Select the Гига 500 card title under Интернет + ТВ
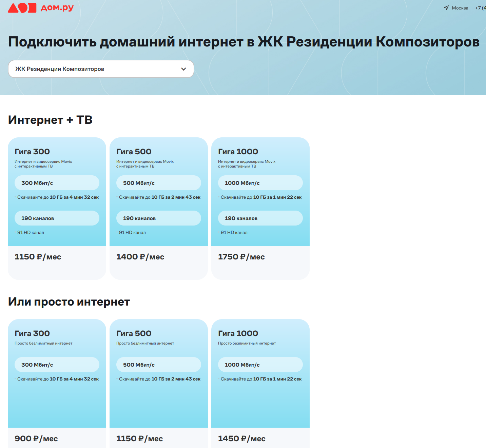 (134, 152)
